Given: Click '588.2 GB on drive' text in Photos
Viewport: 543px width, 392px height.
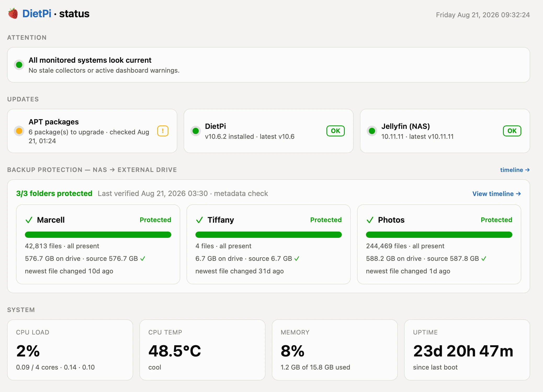Looking at the screenshot, I should click(394, 258).
